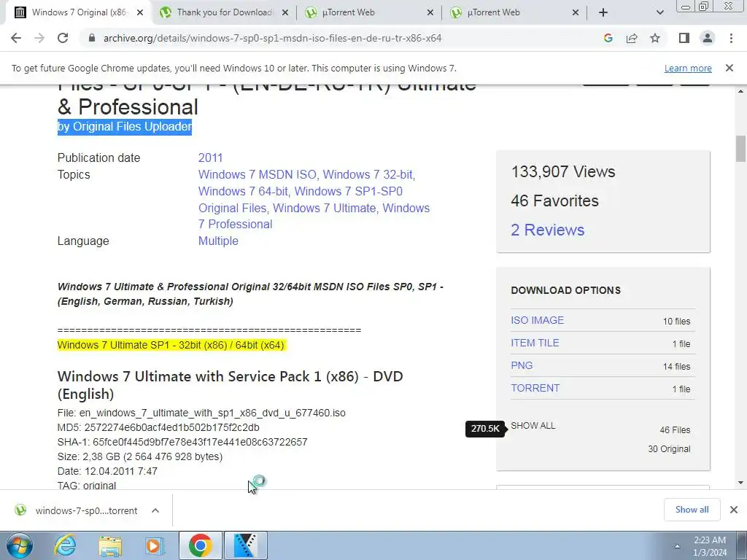Image resolution: width=747 pixels, height=560 pixels.
Task: Switch to the first µTorrent Web tab
Action: (369, 13)
